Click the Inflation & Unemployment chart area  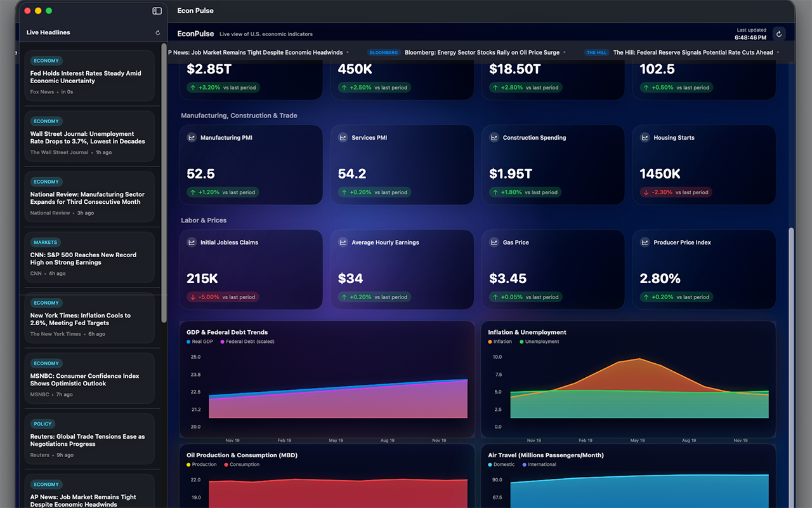(628, 380)
